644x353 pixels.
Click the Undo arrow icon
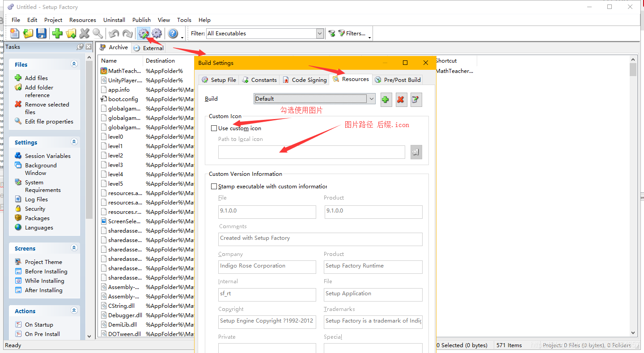tap(114, 34)
